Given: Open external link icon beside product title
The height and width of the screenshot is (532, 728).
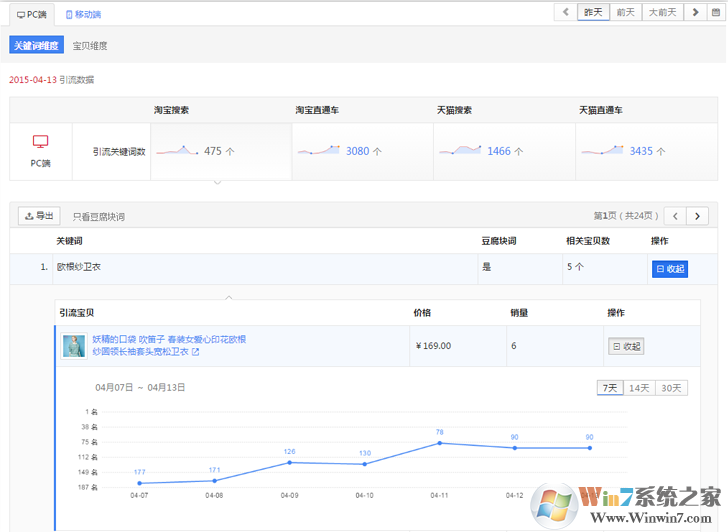Looking at the screenshot, I should pos(195,352).
